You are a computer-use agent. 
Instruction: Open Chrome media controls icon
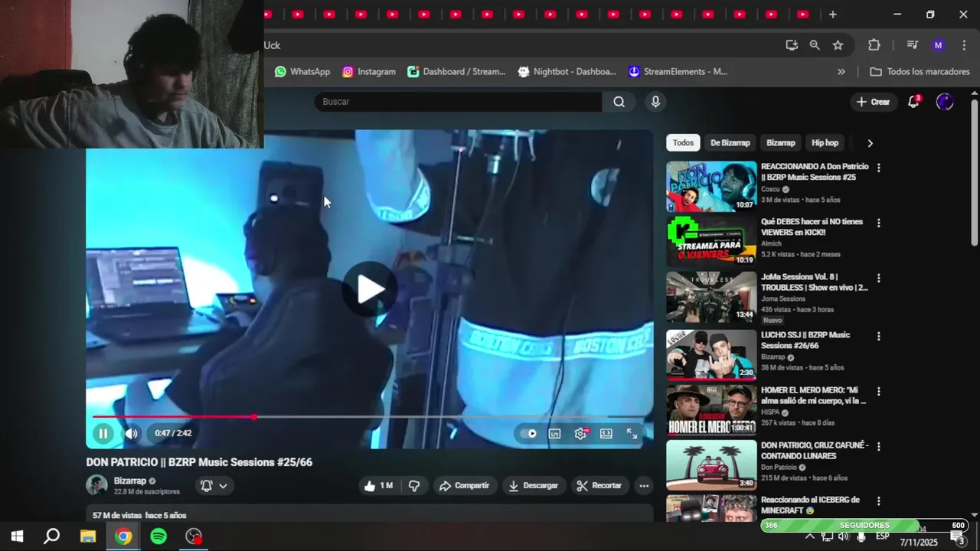point(912,45)
